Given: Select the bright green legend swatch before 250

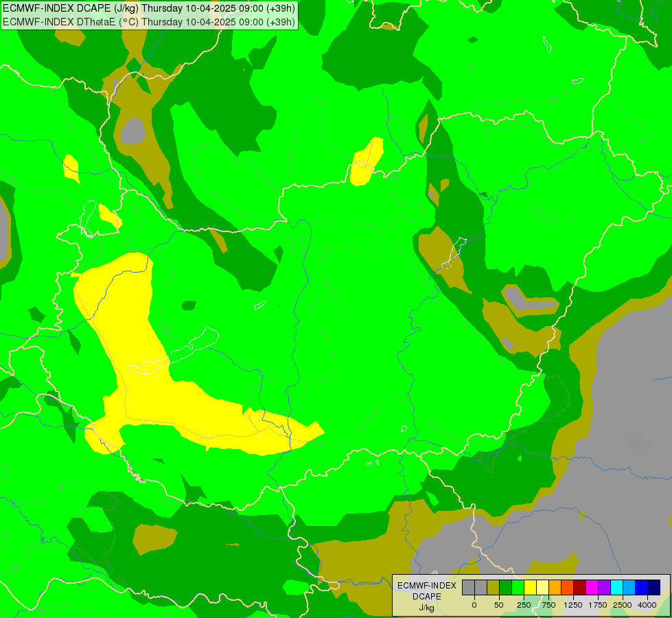Looking at the screenshot, I should [518, 587].
